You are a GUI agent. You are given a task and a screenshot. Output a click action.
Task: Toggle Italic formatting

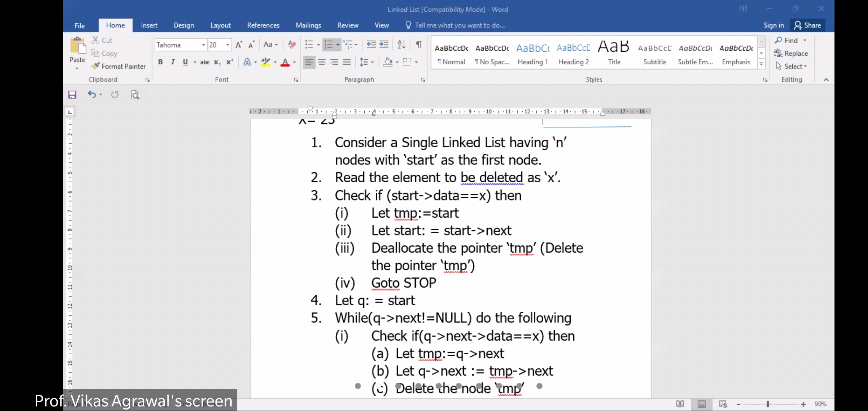pos(173,62)
